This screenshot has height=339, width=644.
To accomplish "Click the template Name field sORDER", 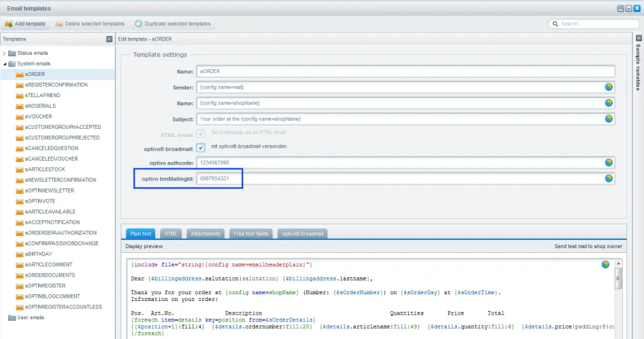I will point(405,71).
